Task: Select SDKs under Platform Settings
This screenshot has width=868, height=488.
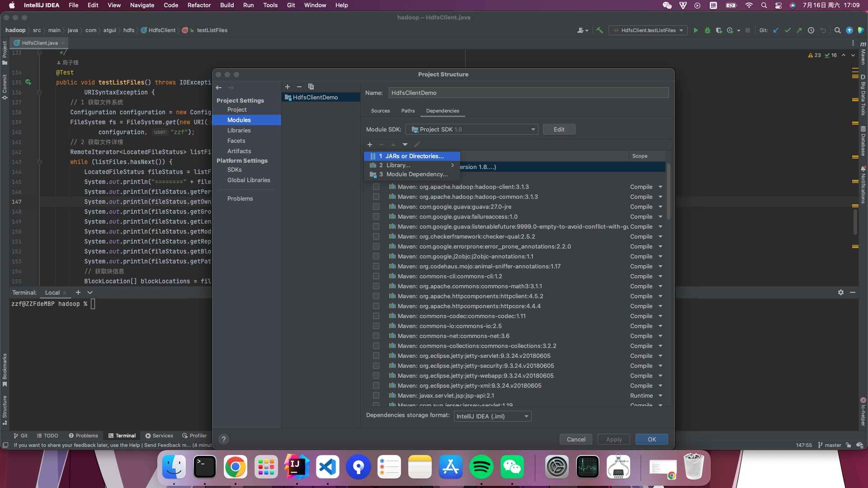Action: (x=235, y=169)
